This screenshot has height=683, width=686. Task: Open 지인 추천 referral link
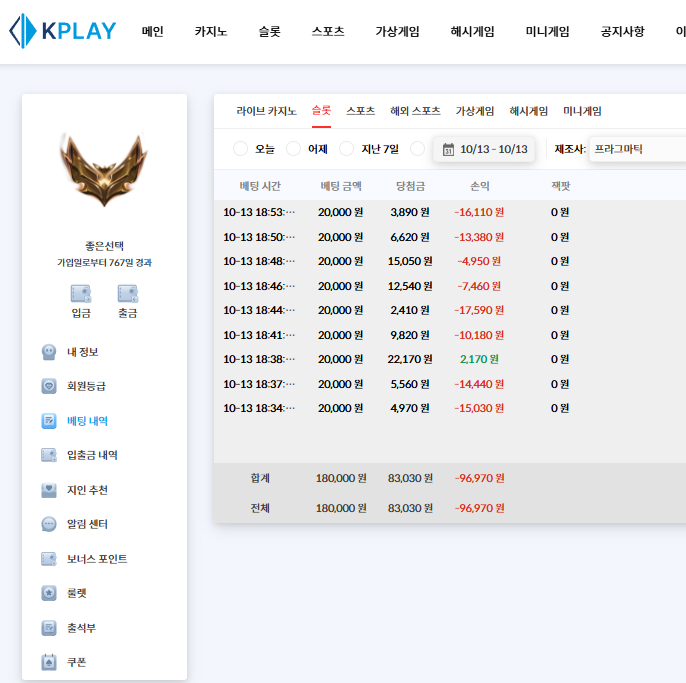pos(86,490)
